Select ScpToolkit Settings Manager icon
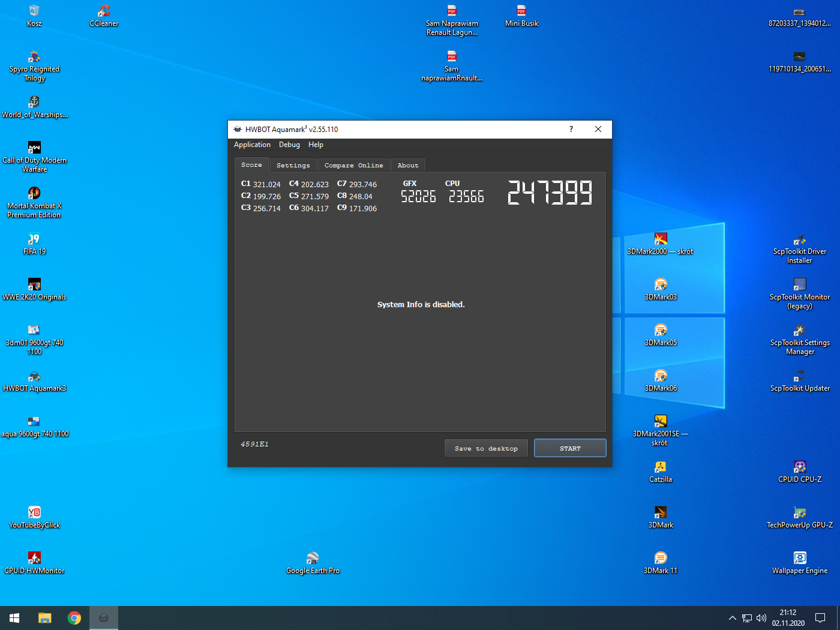Screen dimensions: 840x630 click(x=800, y=339)
